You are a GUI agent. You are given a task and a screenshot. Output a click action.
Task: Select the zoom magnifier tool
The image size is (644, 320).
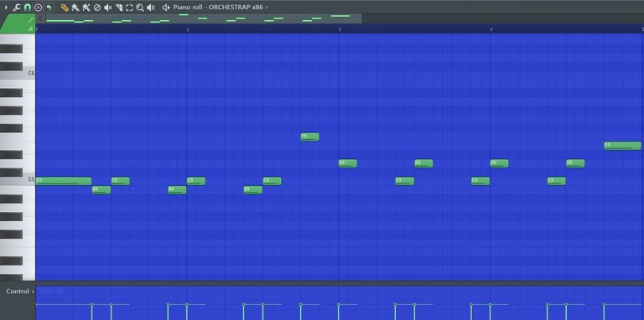point(140,8)
